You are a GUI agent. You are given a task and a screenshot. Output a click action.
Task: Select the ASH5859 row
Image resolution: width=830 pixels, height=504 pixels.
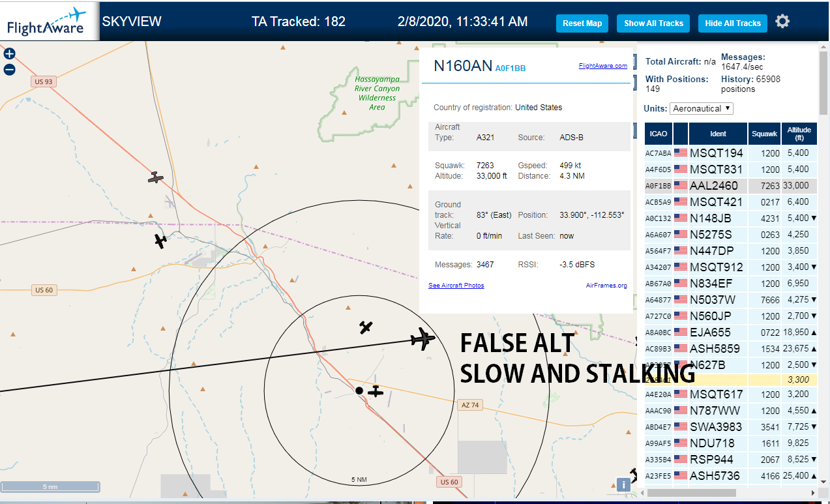[731, 349]
